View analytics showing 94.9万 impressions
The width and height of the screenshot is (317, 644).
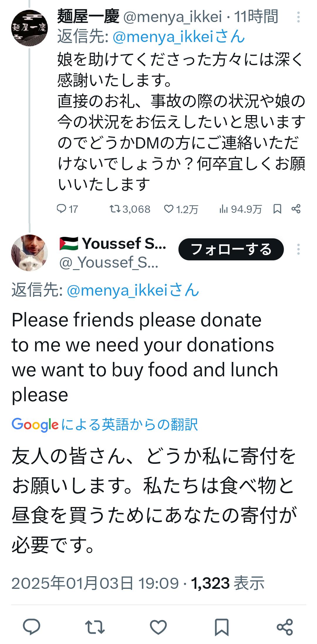click(240, 209)
